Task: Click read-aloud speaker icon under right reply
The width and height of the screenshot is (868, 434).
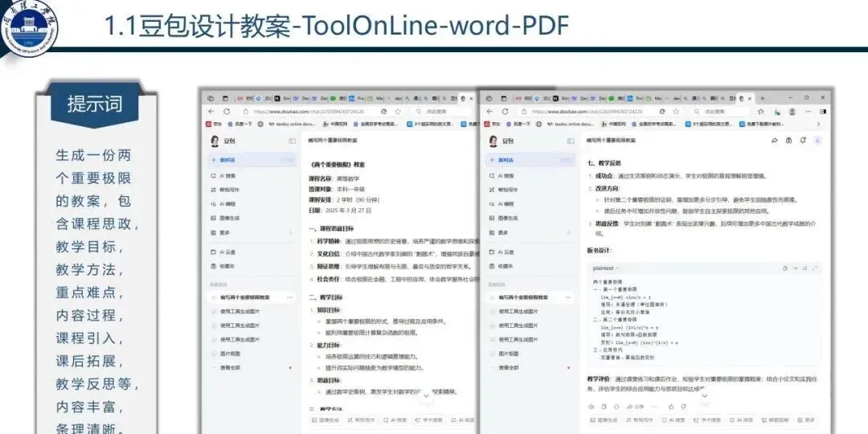Action: [x=592, y=407]
